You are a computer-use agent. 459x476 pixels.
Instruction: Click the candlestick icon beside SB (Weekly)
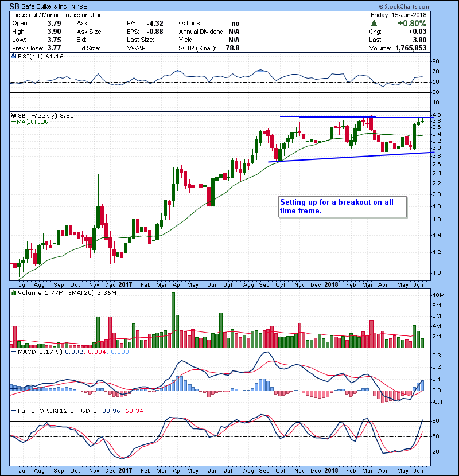13,115
